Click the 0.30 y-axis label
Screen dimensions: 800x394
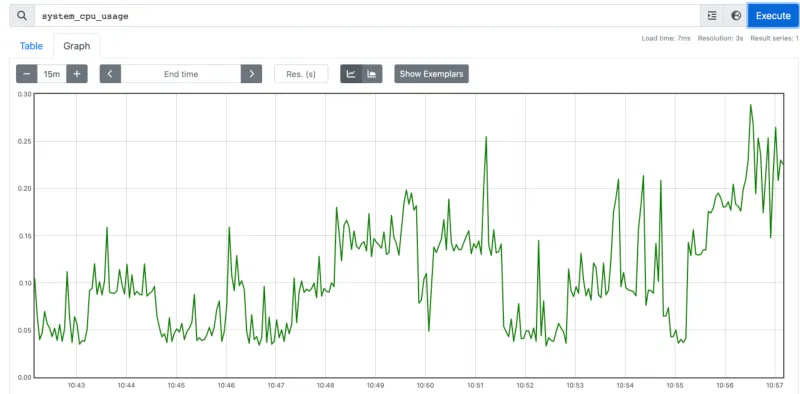[23, 94]
